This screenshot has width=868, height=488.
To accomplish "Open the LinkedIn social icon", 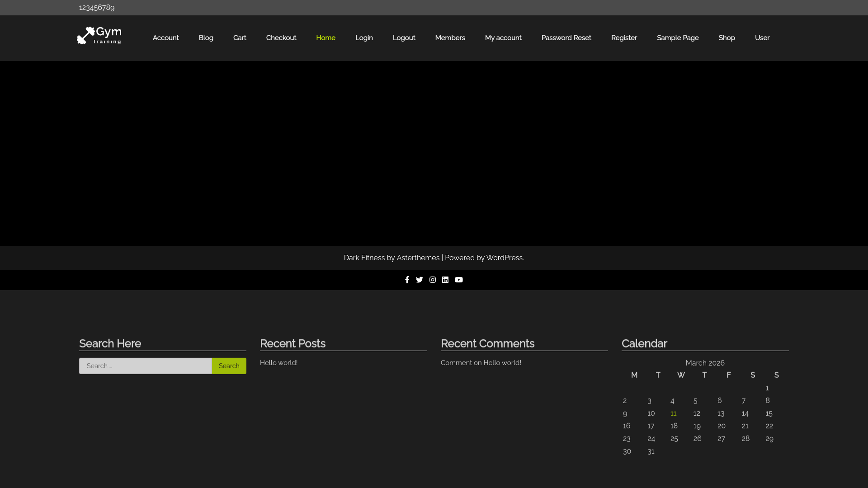I will click(445, 280).
